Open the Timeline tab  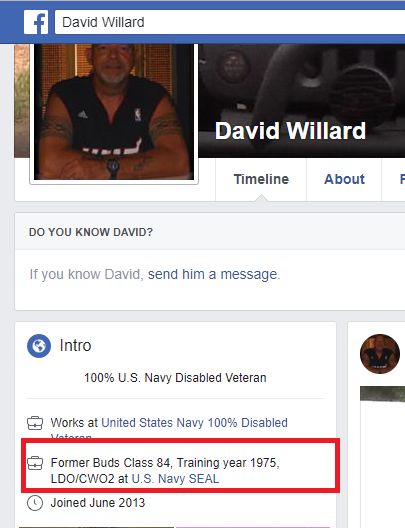(261, 179)
